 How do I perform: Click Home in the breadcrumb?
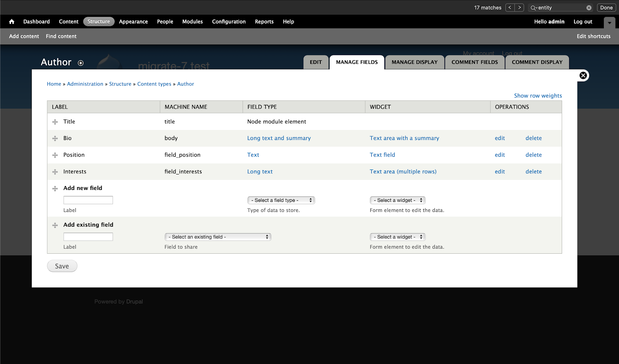[54, 84]
